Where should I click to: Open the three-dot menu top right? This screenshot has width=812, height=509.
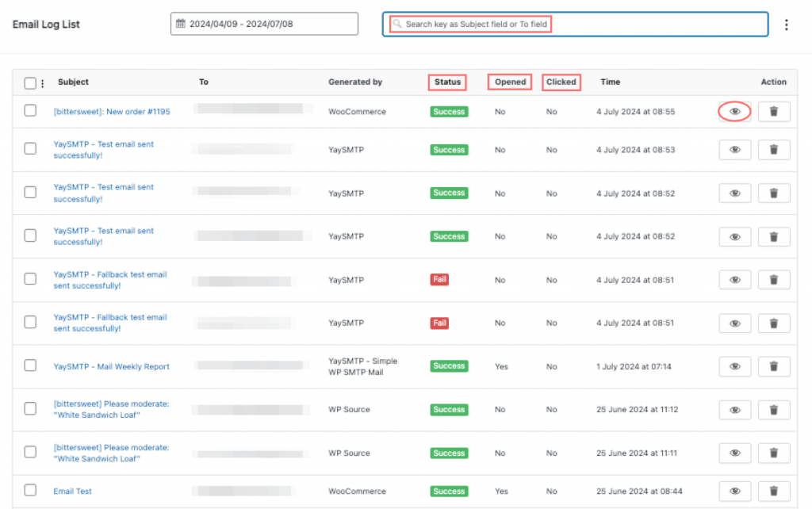pos(786,25)
